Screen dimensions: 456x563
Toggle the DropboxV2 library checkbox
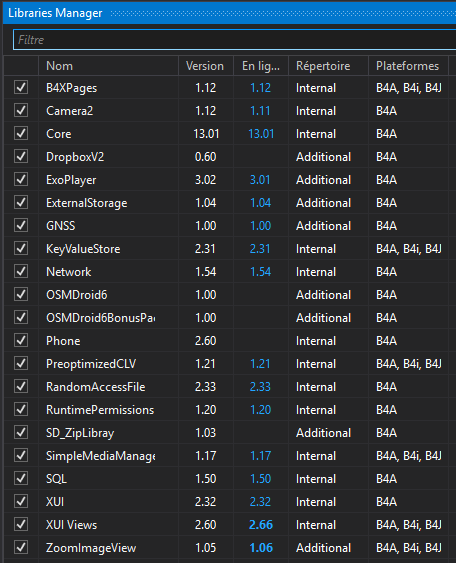21,156
